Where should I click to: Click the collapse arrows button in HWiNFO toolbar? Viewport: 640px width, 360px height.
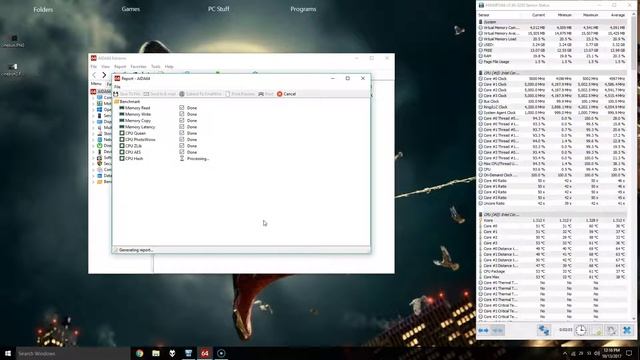point(497,330)
